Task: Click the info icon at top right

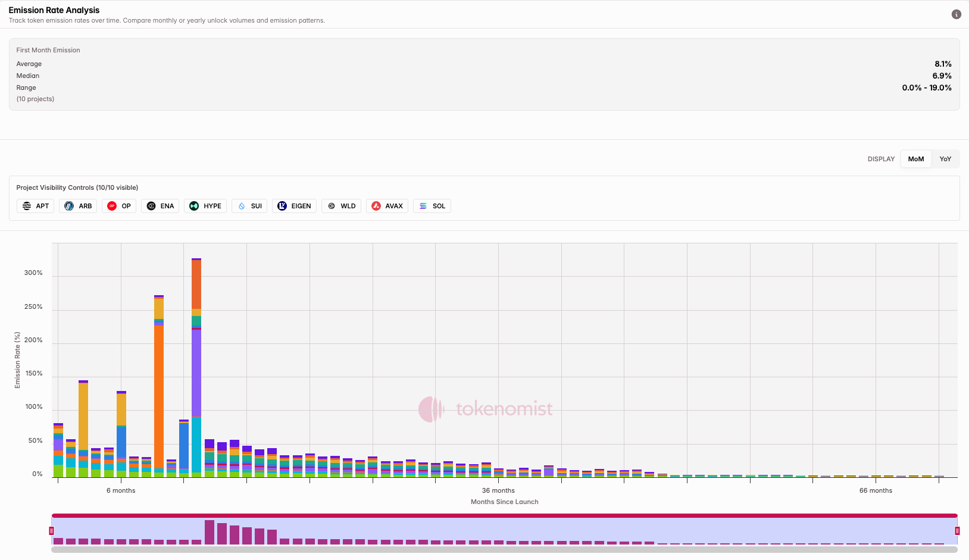Action: pos(956,14)
